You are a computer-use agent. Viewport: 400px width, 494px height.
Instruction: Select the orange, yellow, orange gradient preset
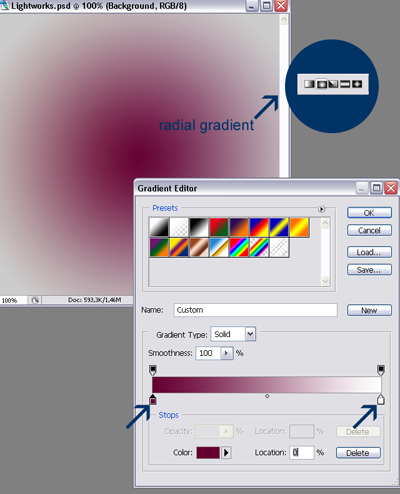point(299,227)
